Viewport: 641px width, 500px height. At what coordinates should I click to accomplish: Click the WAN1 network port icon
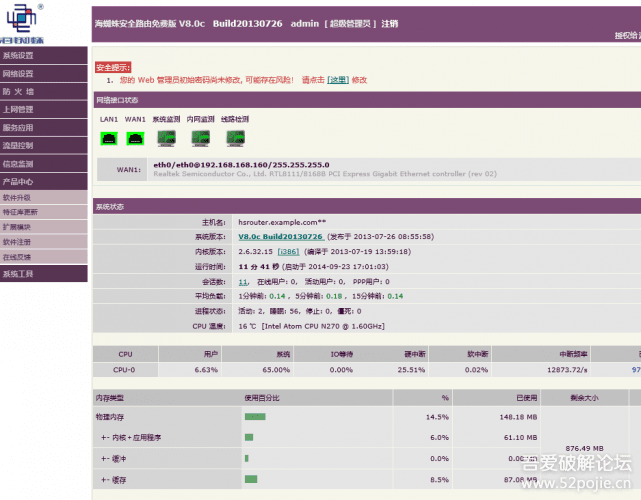point(135,138)
